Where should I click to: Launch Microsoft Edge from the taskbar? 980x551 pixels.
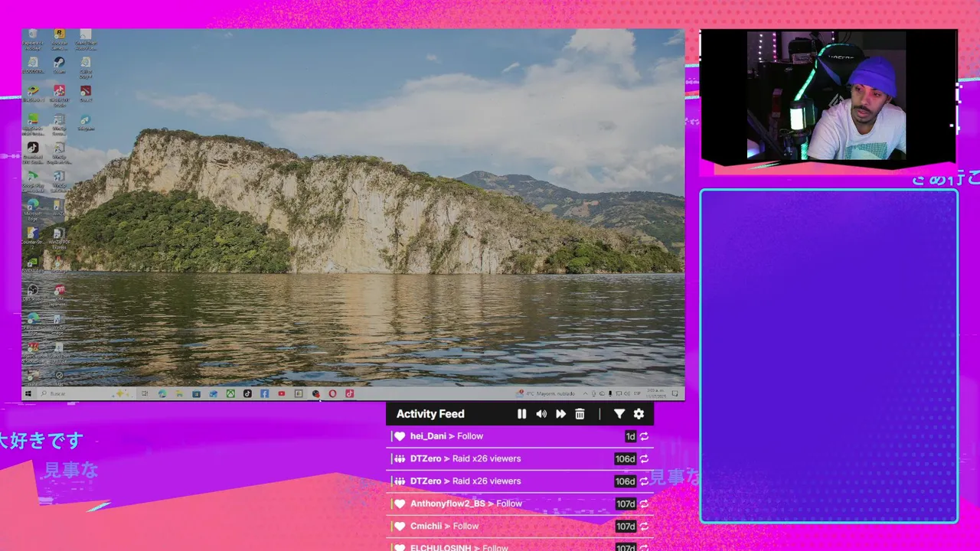(x=162, y=393)
